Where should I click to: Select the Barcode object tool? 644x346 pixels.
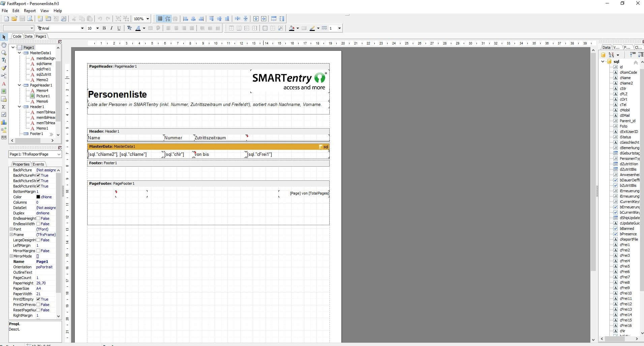coord(4,138)
